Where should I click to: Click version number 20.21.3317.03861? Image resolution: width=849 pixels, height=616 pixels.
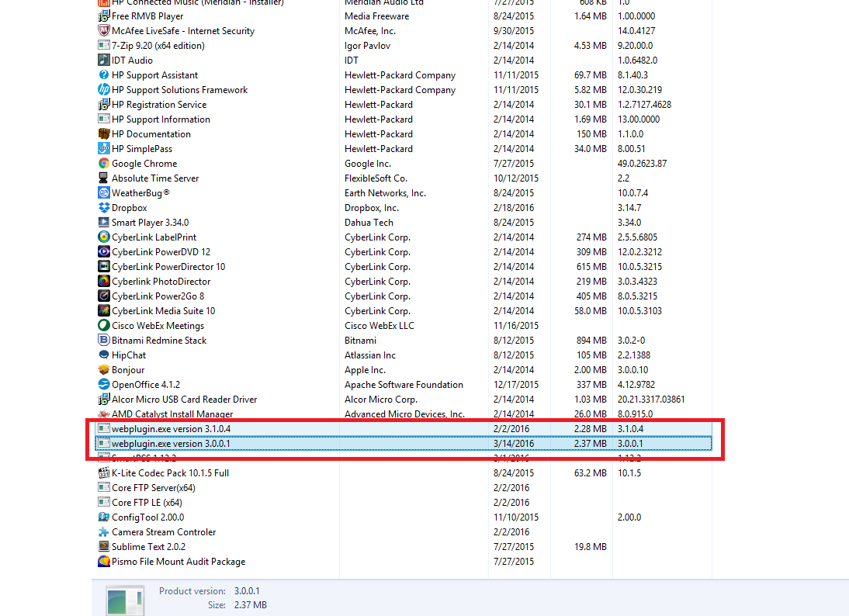coord(651,400)
